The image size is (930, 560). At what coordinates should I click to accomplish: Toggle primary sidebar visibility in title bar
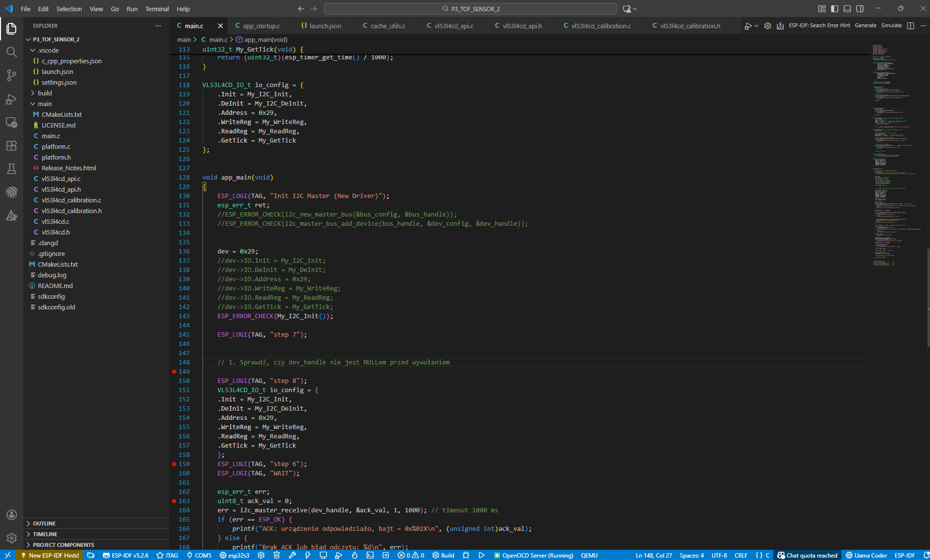tap(835, 9)
